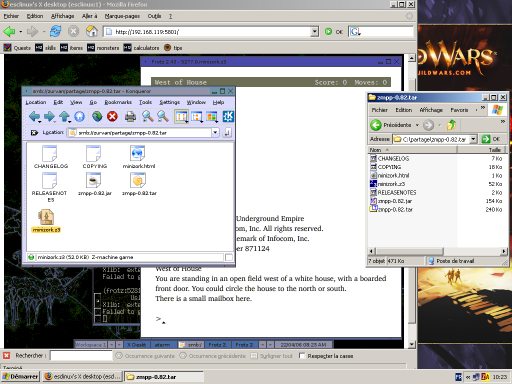Expand Explorer toolbar overflow chevron
The height and width of the screenshot is (384, 512).
[x=502, y=122]
